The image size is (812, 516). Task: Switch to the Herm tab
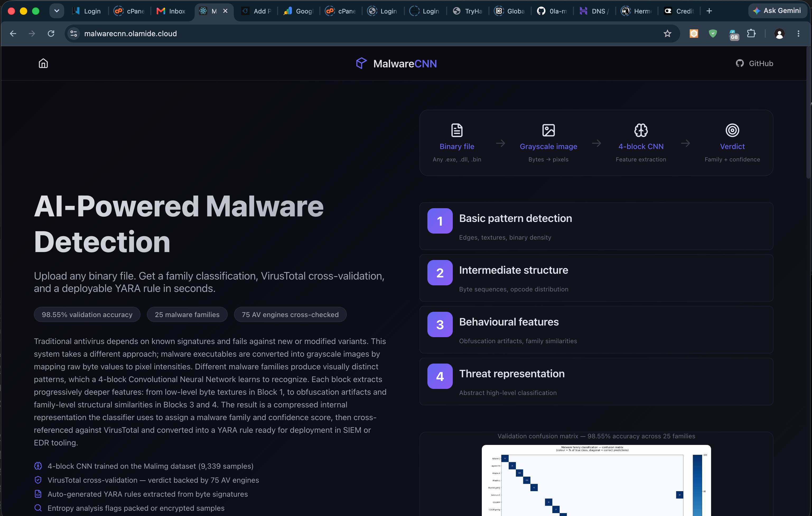point(637,11)
